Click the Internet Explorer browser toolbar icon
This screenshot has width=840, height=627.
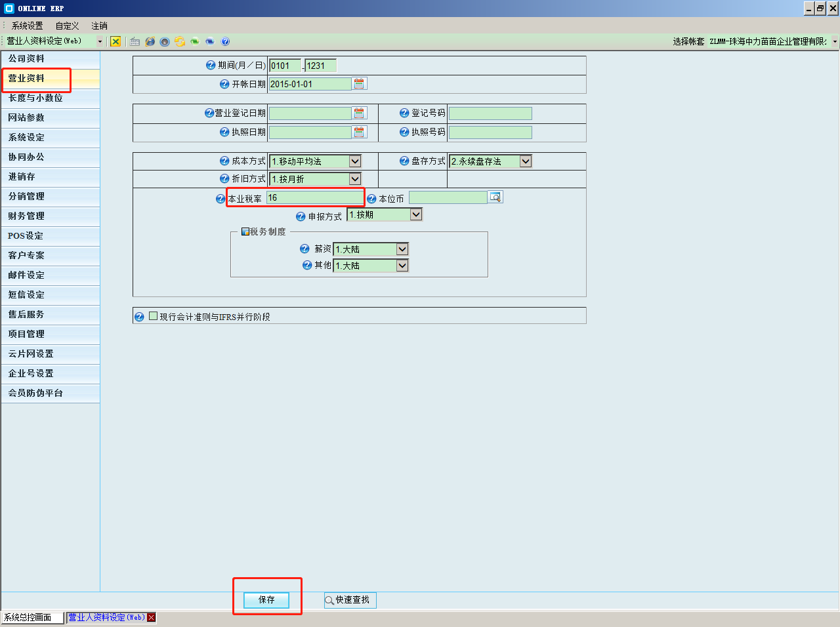[x=150, y=41]
